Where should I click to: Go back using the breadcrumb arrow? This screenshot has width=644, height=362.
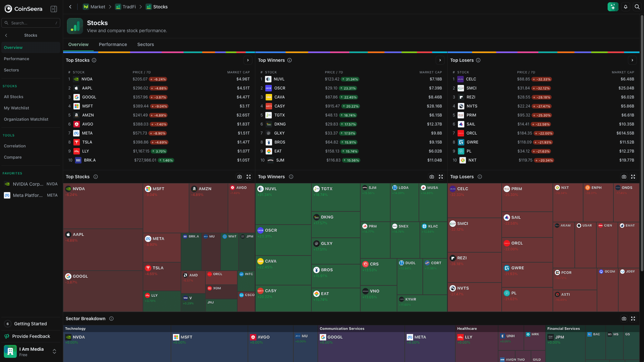pos(70,7)
